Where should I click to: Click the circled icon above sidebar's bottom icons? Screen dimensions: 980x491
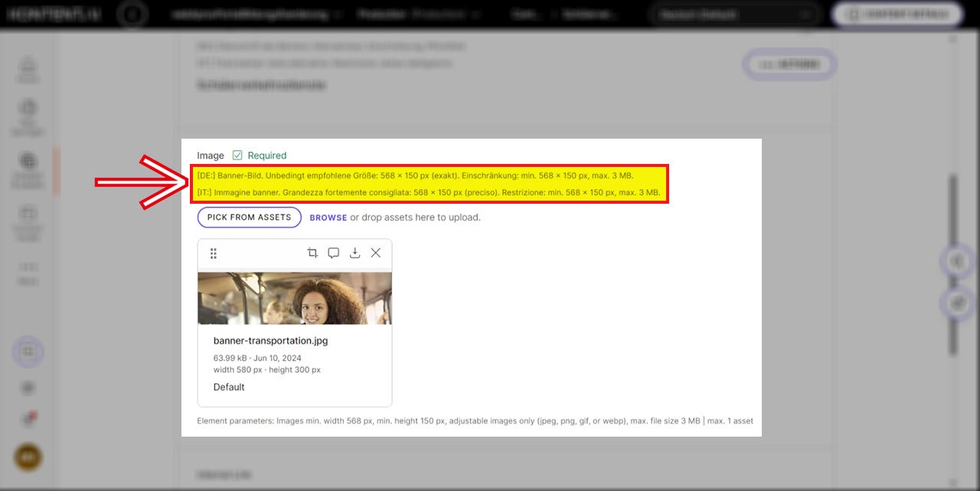28,352
